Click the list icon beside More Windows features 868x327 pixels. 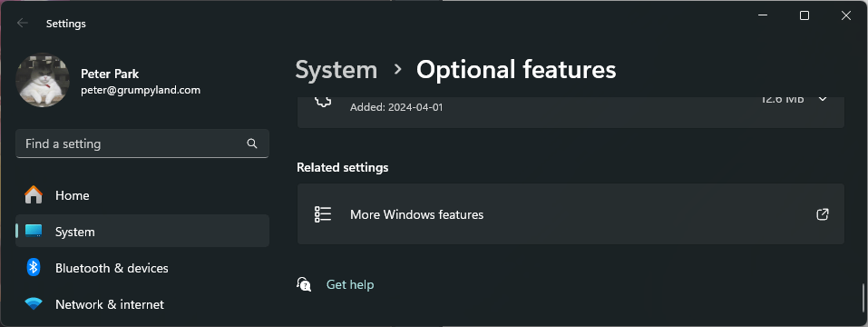click(323, 214)
